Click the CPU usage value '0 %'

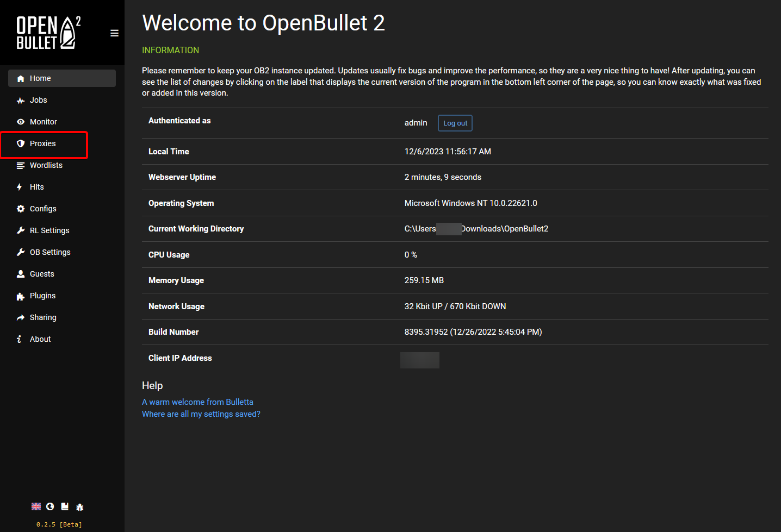click(x=411, y=255)
